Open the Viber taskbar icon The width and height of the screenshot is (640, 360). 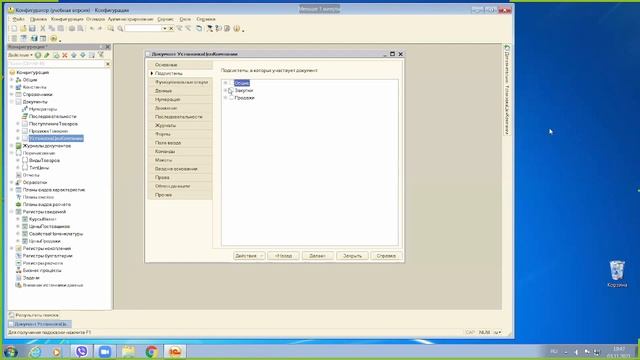82,351
